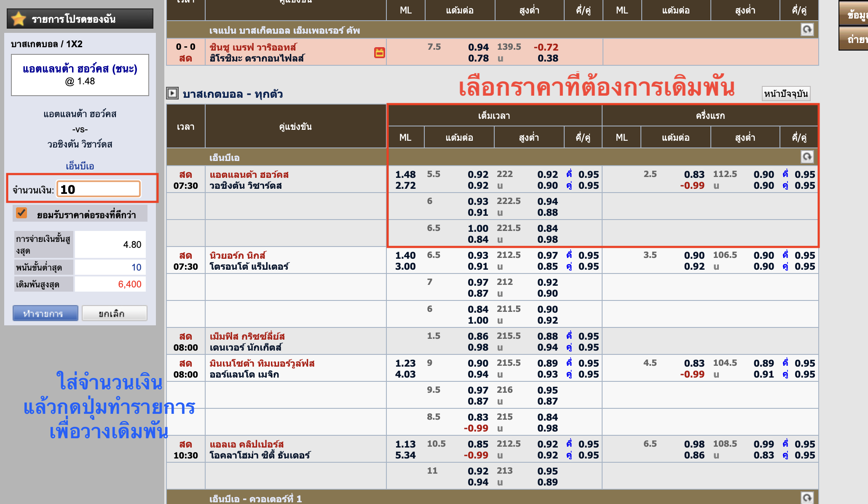Click maximum bet value 6,400
The image size is (868, 504).
coord(129,284)
